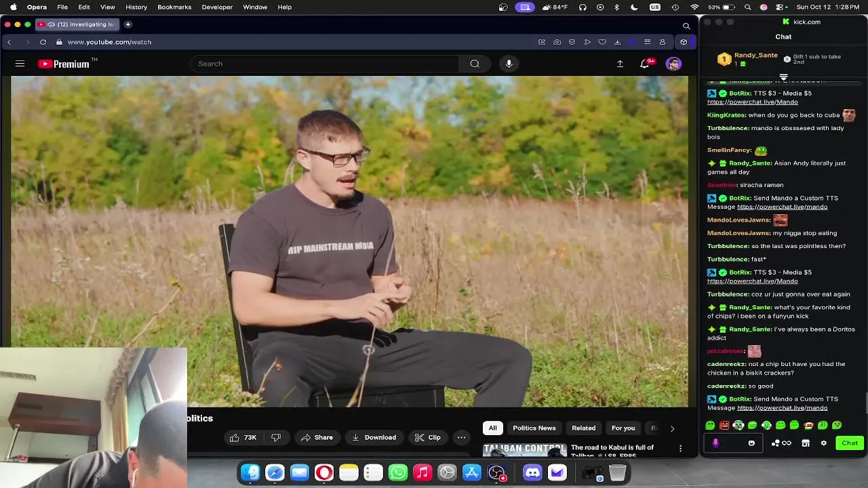Screen dimensions: 868x488
Task: Click the video player frame
Action: point(349,241)
